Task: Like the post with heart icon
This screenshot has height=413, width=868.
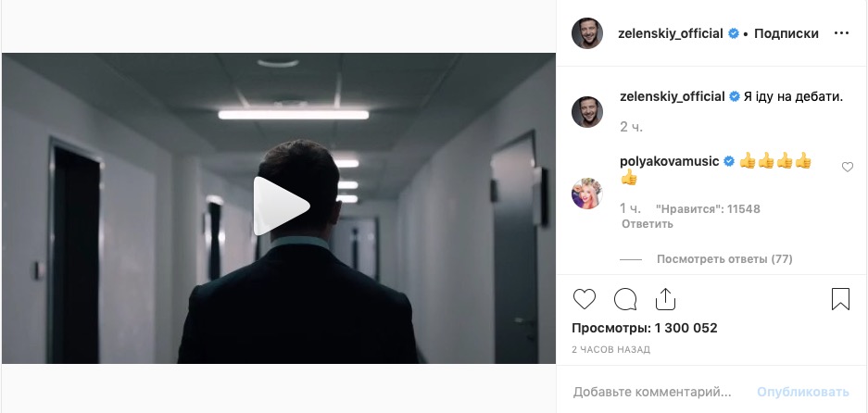Action: click(584, 299)
